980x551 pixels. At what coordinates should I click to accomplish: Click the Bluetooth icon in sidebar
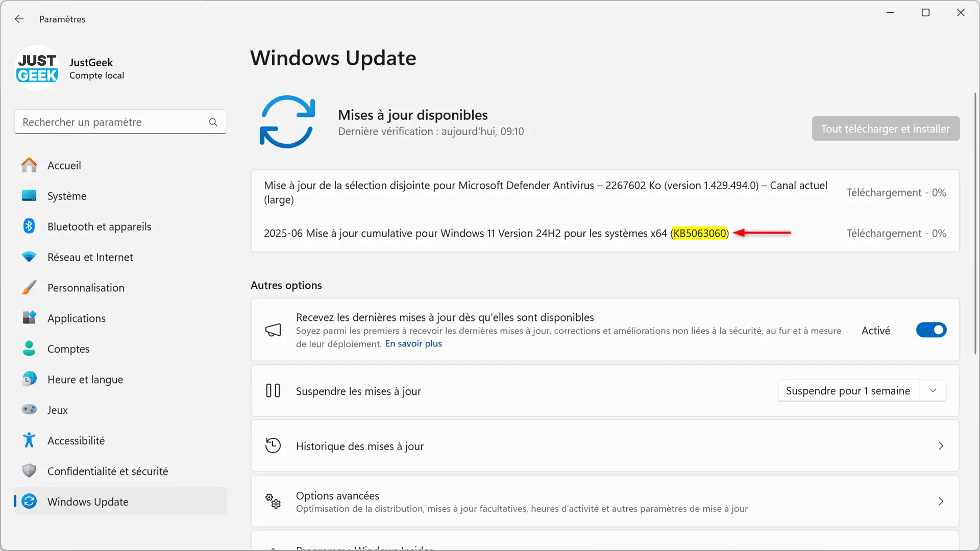point(29,226)
